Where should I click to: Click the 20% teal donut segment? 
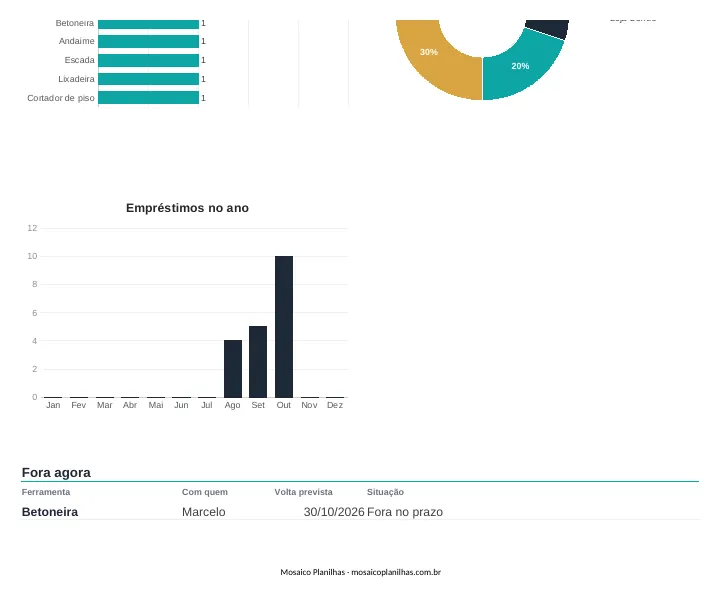(x=520, y=68)
